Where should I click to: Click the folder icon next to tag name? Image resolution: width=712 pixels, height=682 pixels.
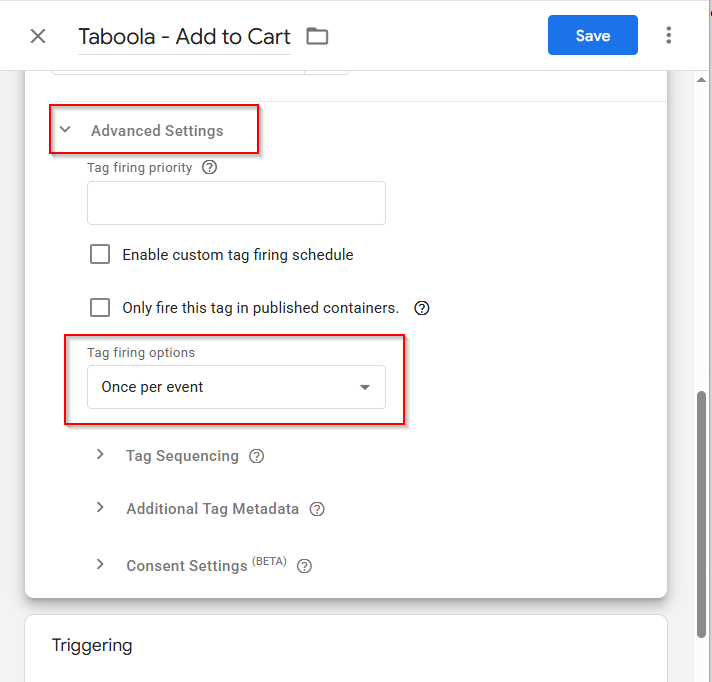point(317,36)
